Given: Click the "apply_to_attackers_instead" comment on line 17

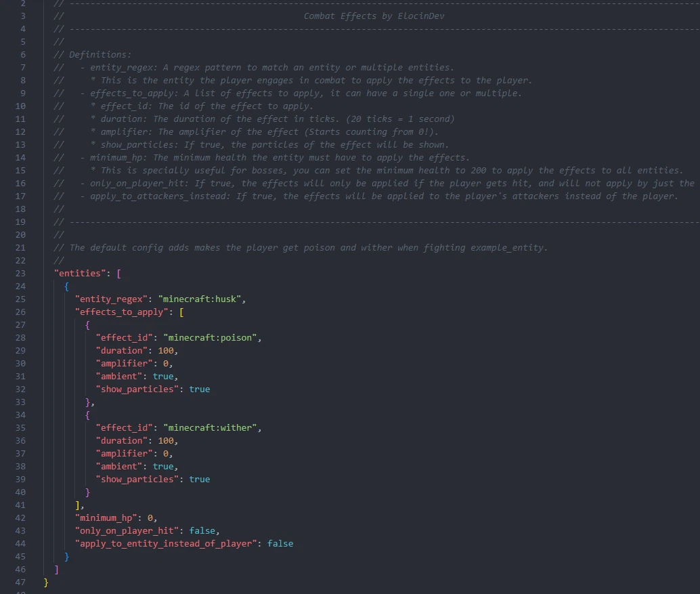Looking at the screenshot, I should click(x=366, y=196).
